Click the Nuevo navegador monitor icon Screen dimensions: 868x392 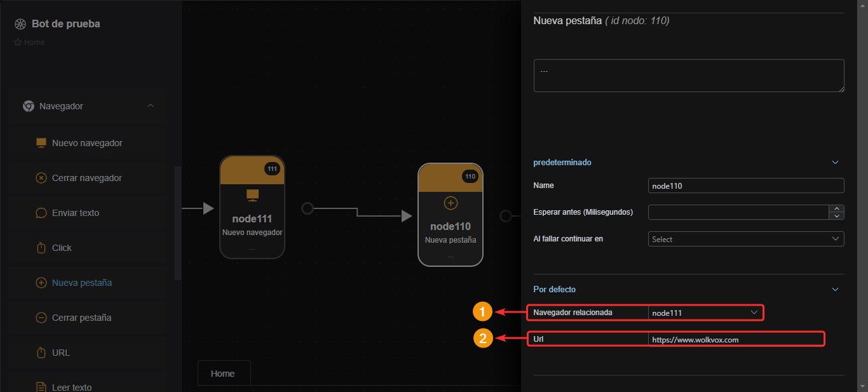click(41, 143)
